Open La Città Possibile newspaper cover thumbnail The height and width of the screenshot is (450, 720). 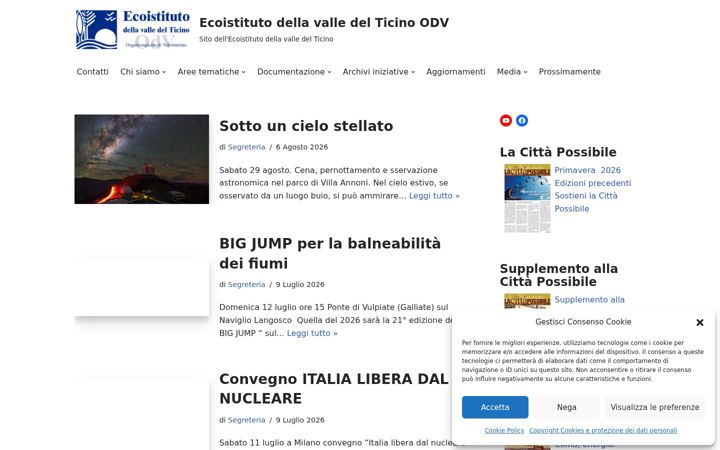527,198
